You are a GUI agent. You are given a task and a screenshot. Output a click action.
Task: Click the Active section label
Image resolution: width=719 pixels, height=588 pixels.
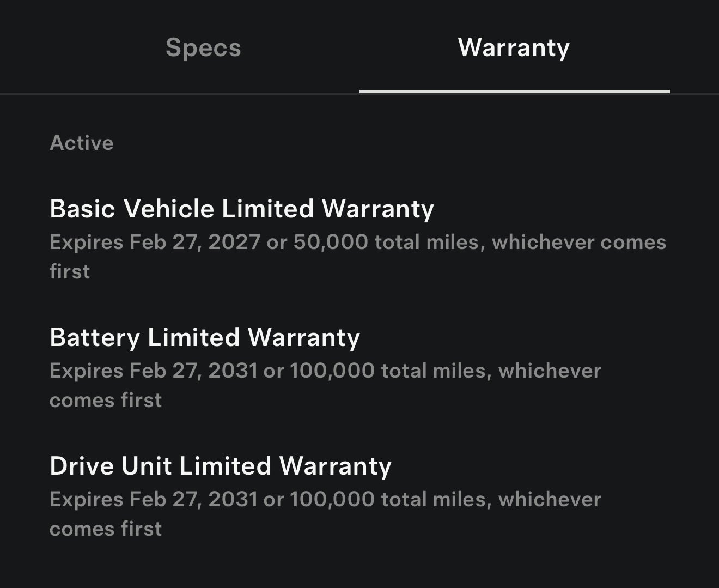coord(82,143)
